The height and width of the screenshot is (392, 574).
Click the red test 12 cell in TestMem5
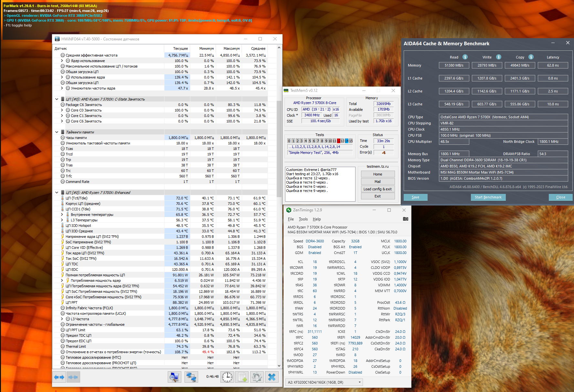coord(338,141)
